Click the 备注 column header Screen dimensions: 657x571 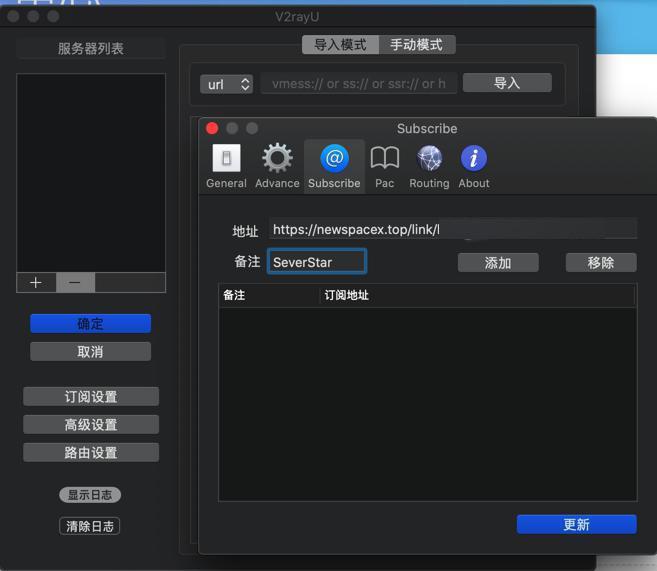point(269,296)
